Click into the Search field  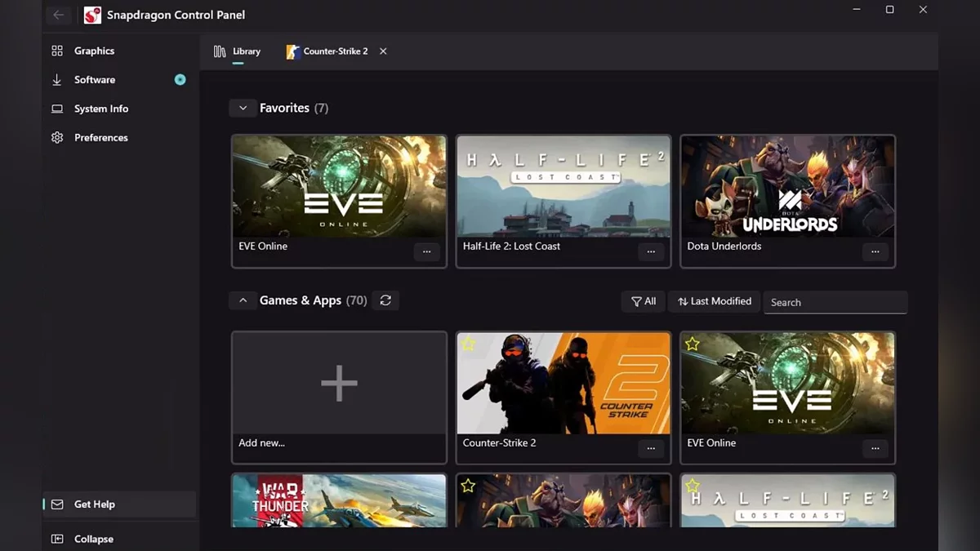click(835, 302)
